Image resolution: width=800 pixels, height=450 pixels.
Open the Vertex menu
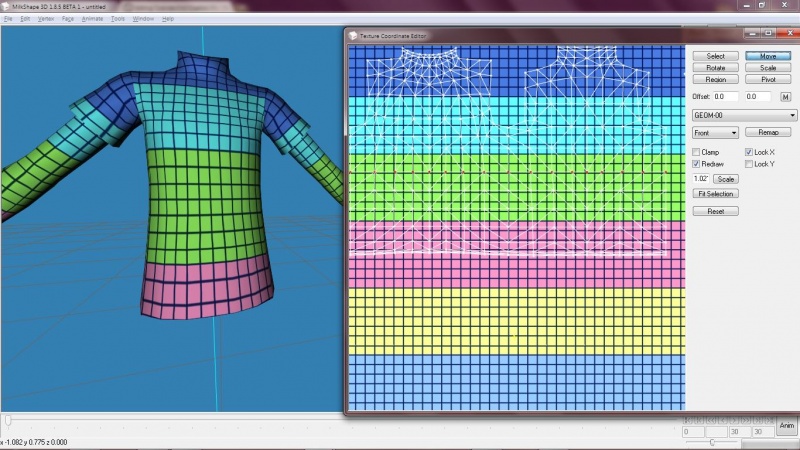coord(45,19)
